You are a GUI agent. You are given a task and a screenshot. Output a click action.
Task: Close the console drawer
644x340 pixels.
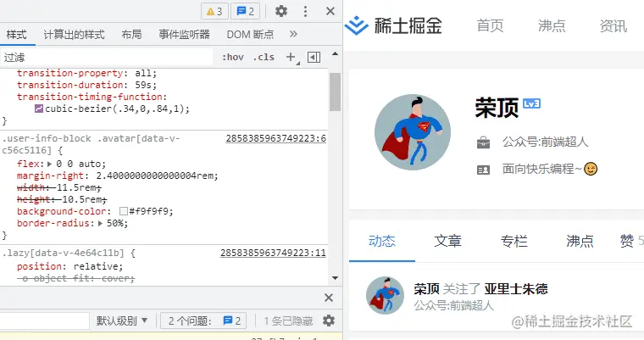point(329,298)
